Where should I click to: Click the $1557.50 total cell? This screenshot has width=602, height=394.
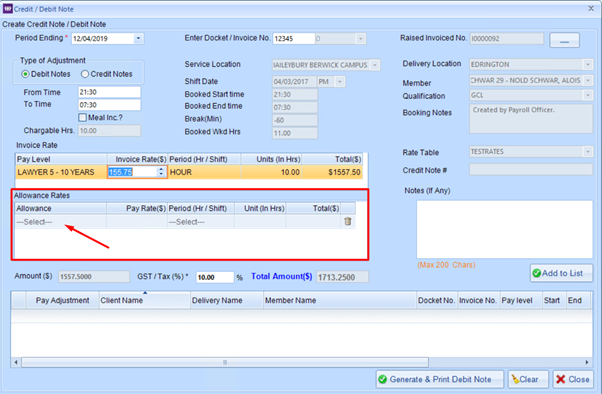[x=332, y=172]
